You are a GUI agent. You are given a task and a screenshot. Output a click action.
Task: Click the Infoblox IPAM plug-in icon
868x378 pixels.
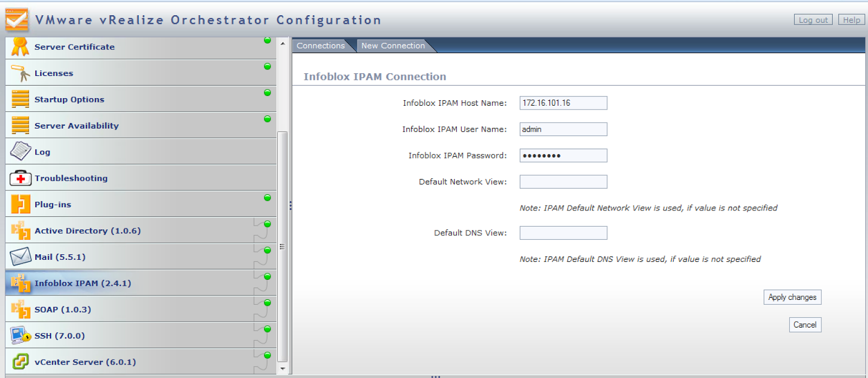click(x=20, y=283)
